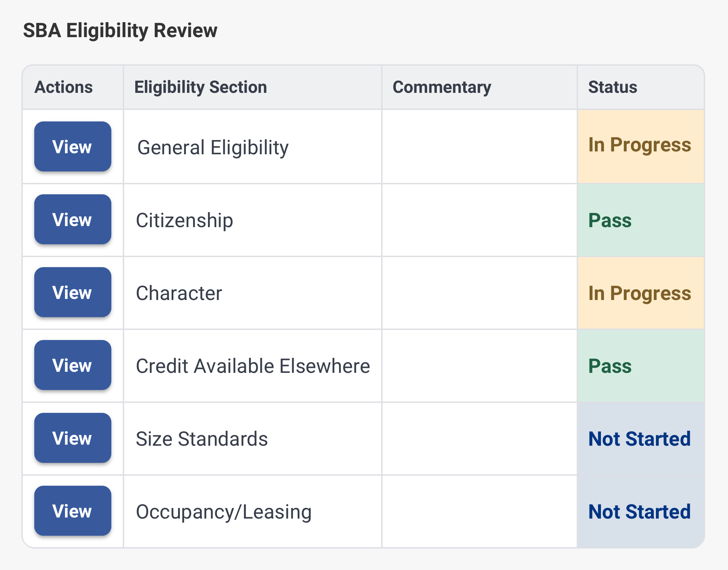Click the Commentary column header
The height and width of the screenshot is (570, 728).
(442, 87)
